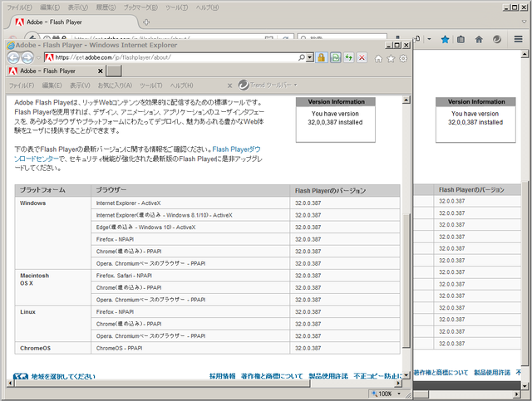
Task: Open IE recent pages dropdown arrow
Action: [x=39, y=58]
